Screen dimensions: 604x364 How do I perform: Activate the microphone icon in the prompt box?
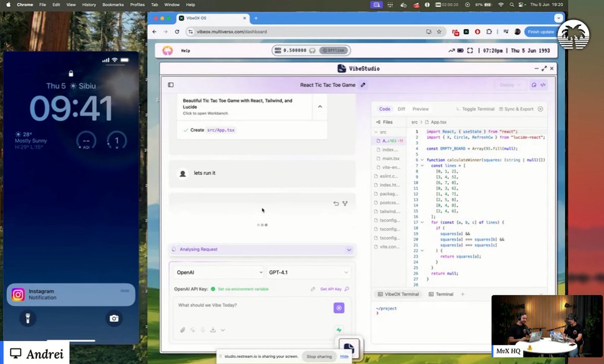click(202, 330)
